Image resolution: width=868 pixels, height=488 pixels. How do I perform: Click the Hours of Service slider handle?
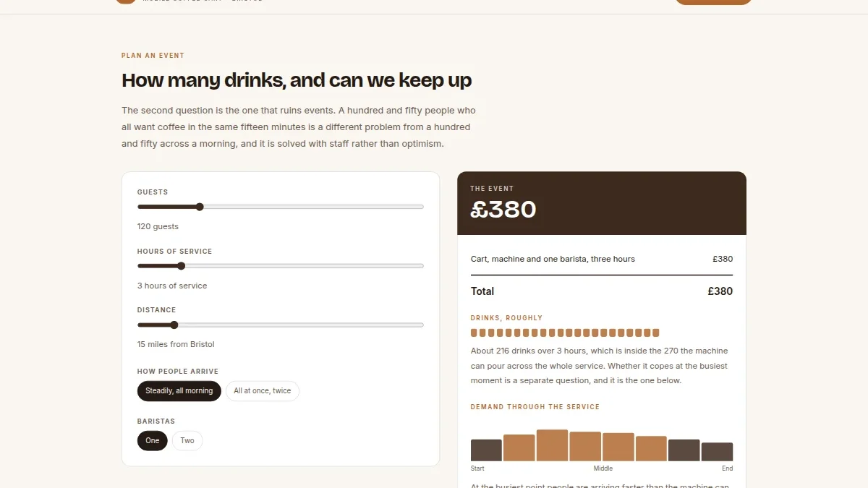tap(181, 266)
